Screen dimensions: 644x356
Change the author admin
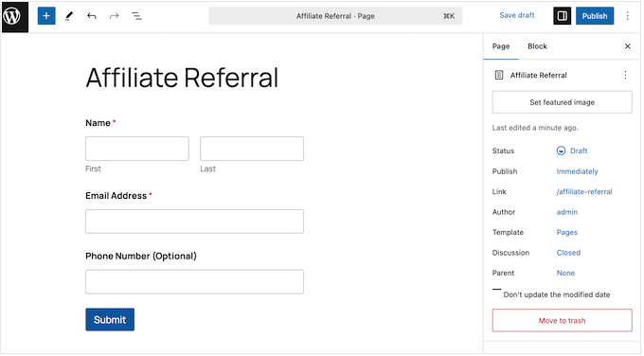point(566,212)
